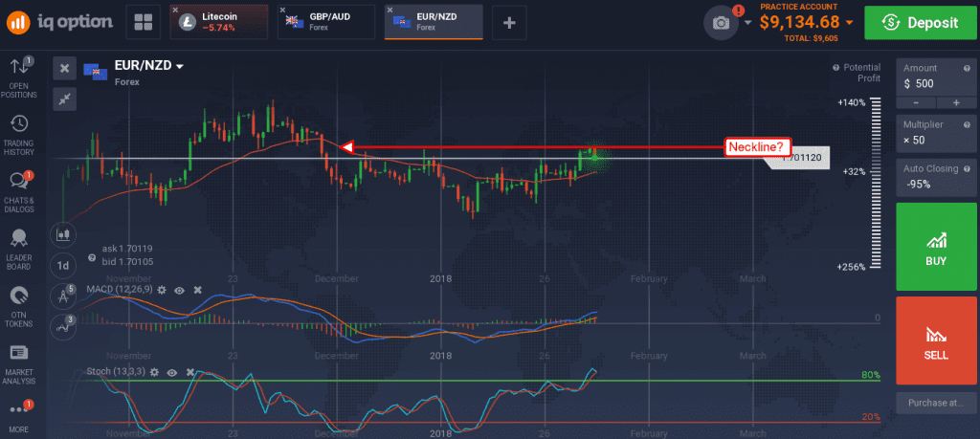Open Stoch indicator settings gear
Screen dimensions: 980x439
(154, 372)
